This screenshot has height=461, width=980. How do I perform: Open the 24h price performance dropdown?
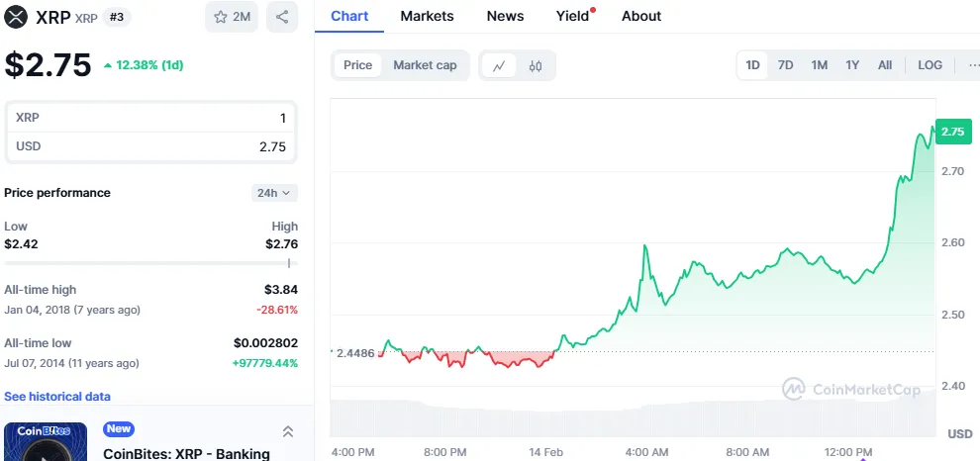coord(274,193)
